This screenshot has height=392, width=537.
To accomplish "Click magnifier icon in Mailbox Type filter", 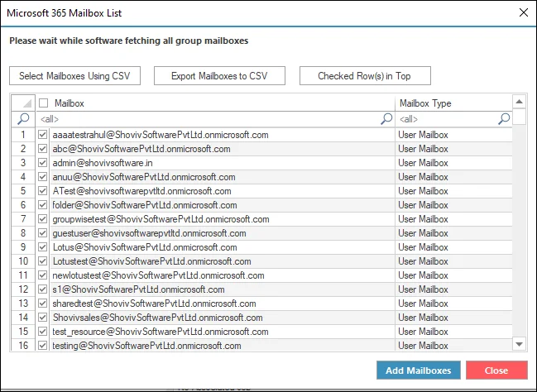I will point(504,119).
